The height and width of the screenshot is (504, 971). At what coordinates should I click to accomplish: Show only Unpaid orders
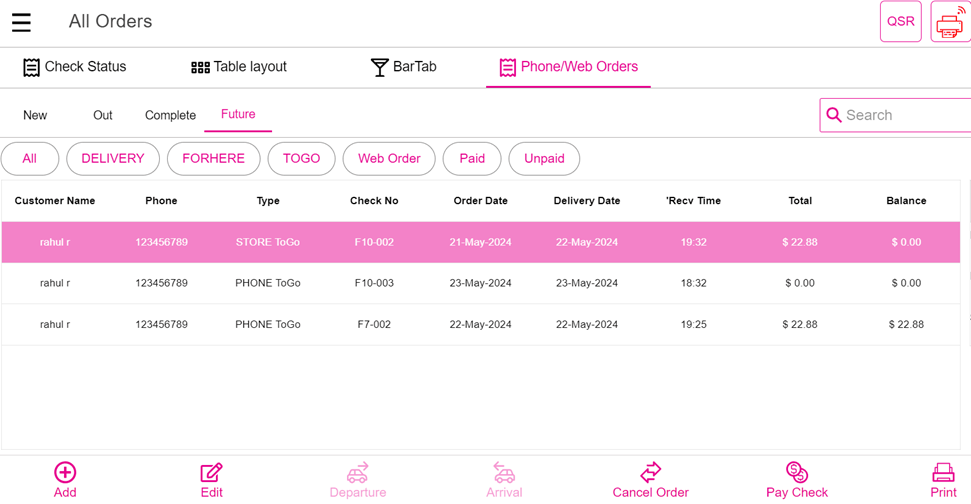pos(544,159)
